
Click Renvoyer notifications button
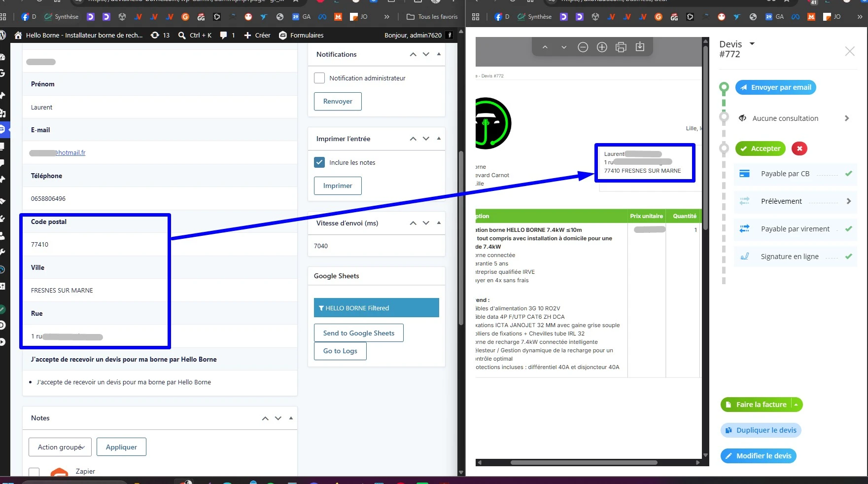[x=338, y=101]
